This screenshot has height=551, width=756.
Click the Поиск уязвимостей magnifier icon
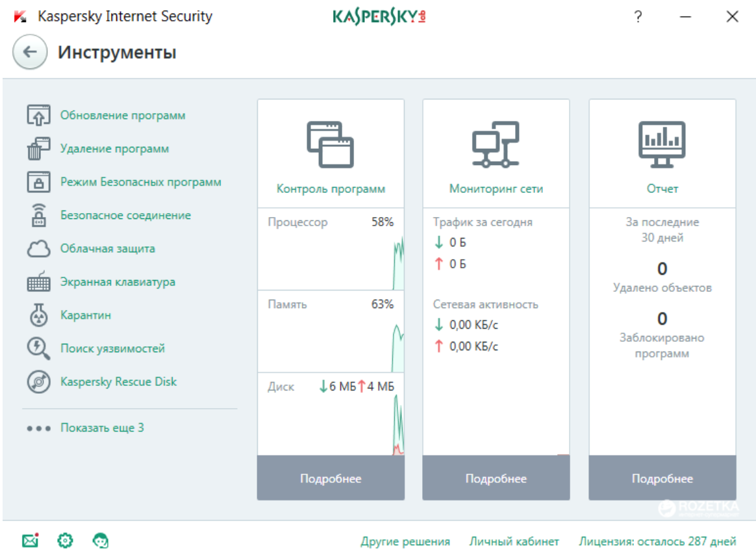coord(38,348)
